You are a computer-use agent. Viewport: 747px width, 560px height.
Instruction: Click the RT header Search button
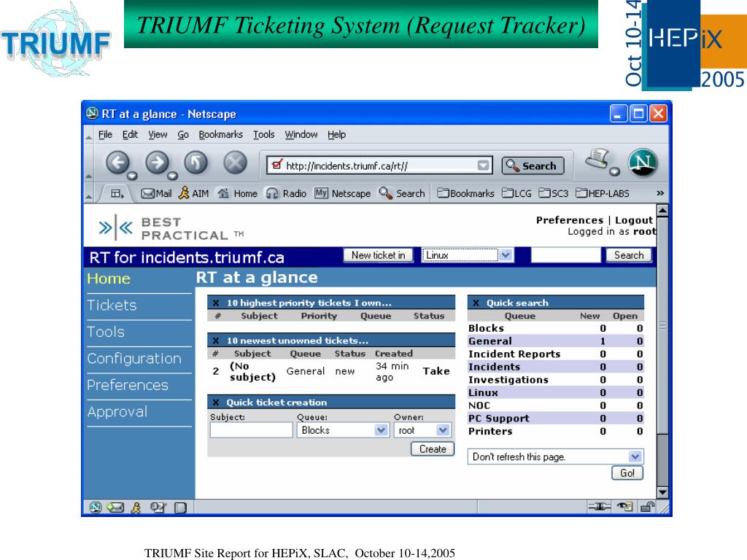629,255
